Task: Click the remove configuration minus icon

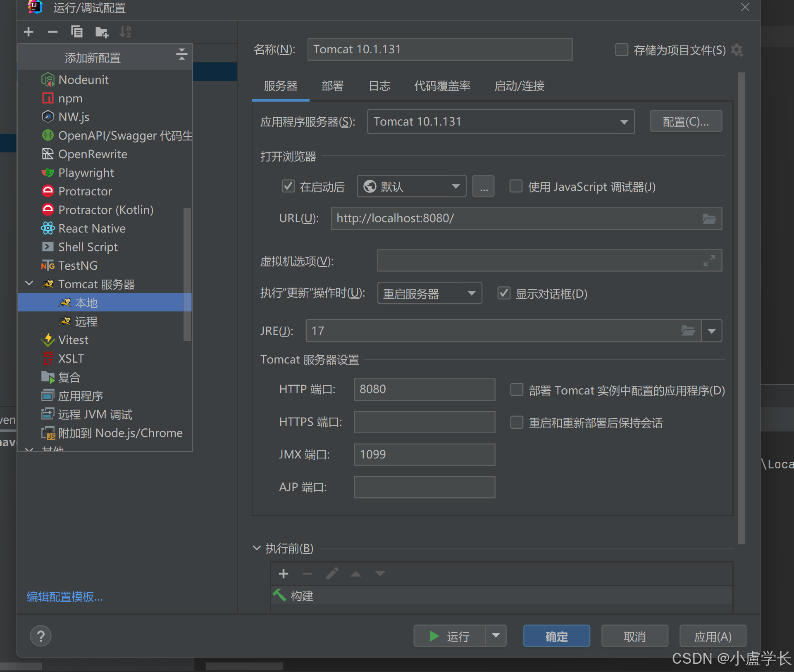Action: tap(52, 32)
